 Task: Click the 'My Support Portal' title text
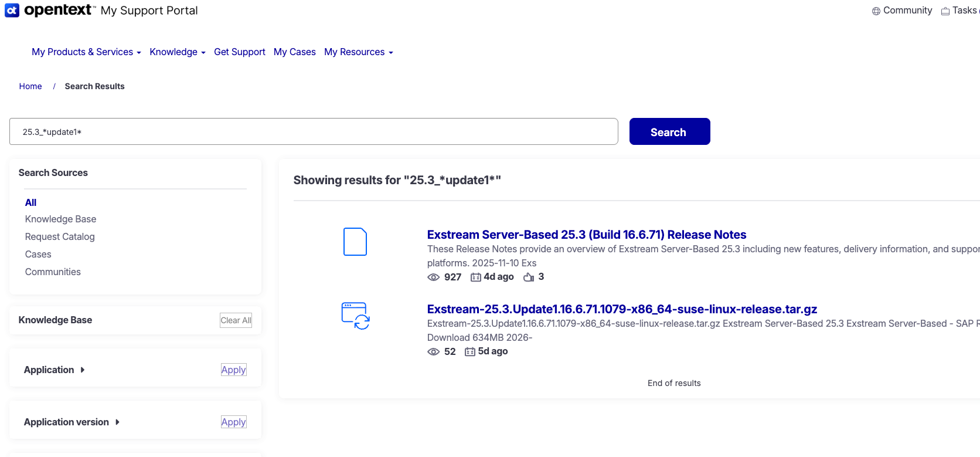click(x=149, y=11)
